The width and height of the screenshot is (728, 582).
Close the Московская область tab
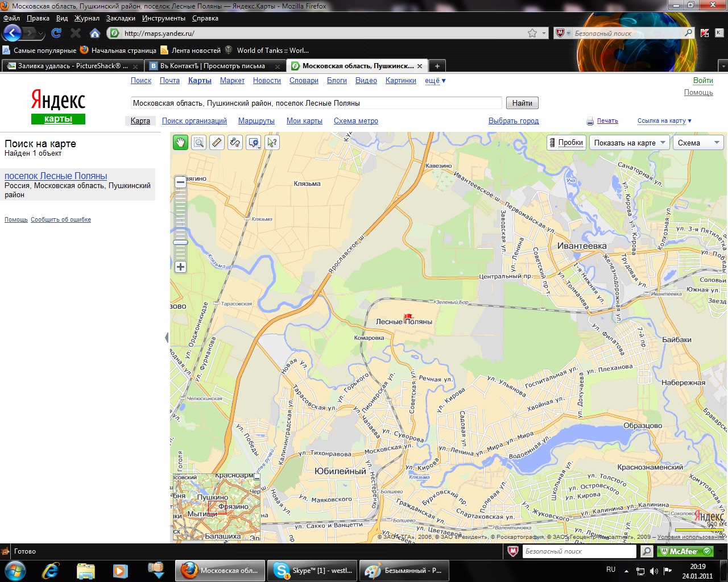[420, 66]
